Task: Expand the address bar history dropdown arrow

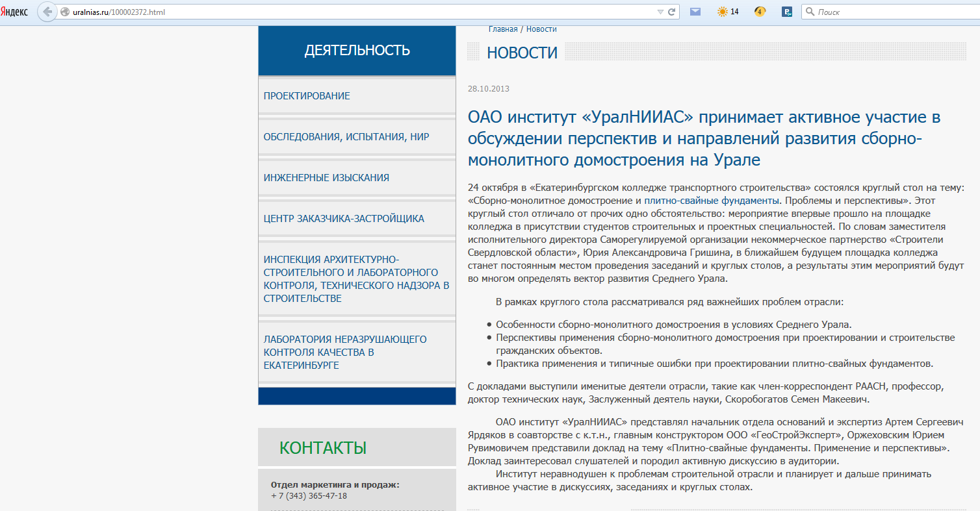Action: click(661, 12)
